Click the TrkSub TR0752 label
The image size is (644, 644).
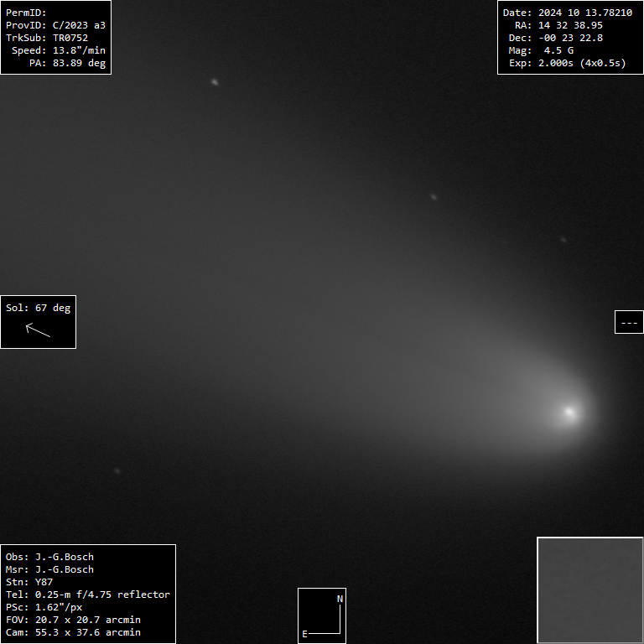[47, 38]
